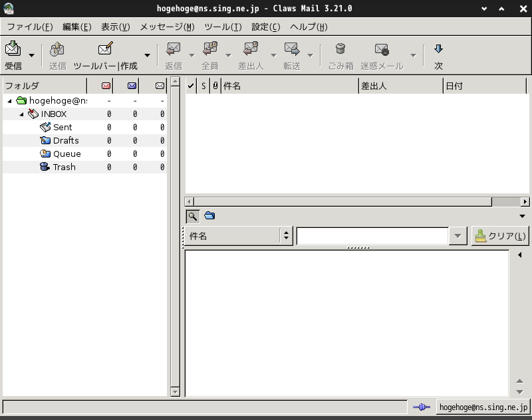
Task: Click the hogehoge@ns.sing.ne.jp account button in status bar
Action: (483, 407)
